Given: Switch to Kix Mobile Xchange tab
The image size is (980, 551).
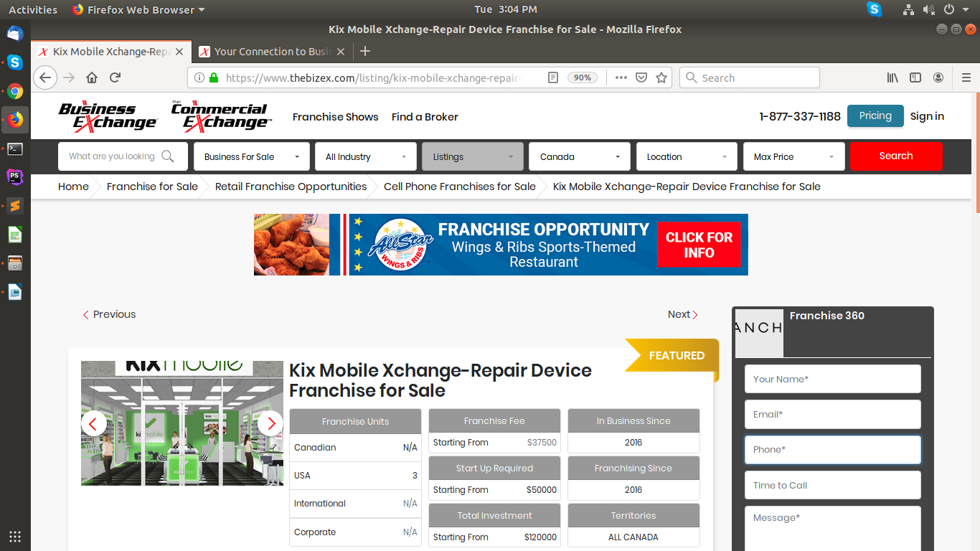Looking at the screenshot, I should click(111, 52).
